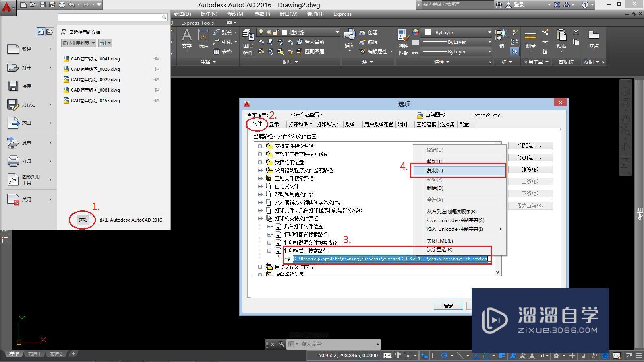Click the Paste (粘贴) clipboard icon
Screen dimensions: 644x362
(561, 35)
